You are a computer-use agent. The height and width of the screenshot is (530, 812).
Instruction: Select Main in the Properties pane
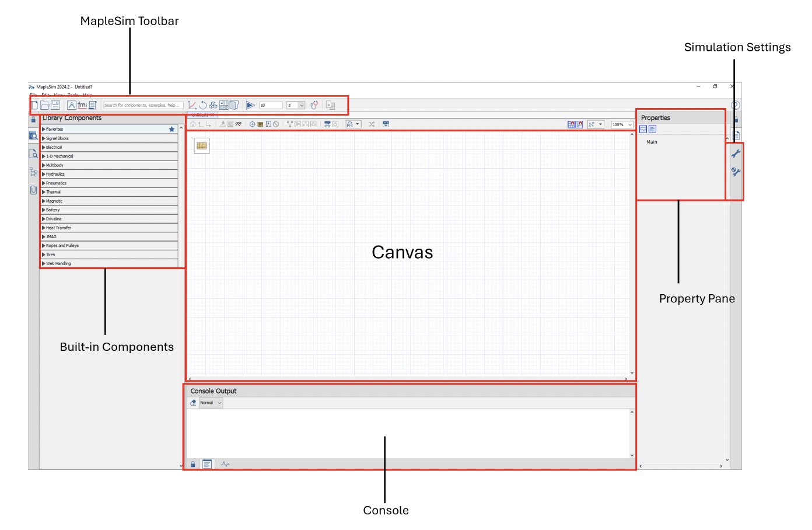tap(652, 142)
